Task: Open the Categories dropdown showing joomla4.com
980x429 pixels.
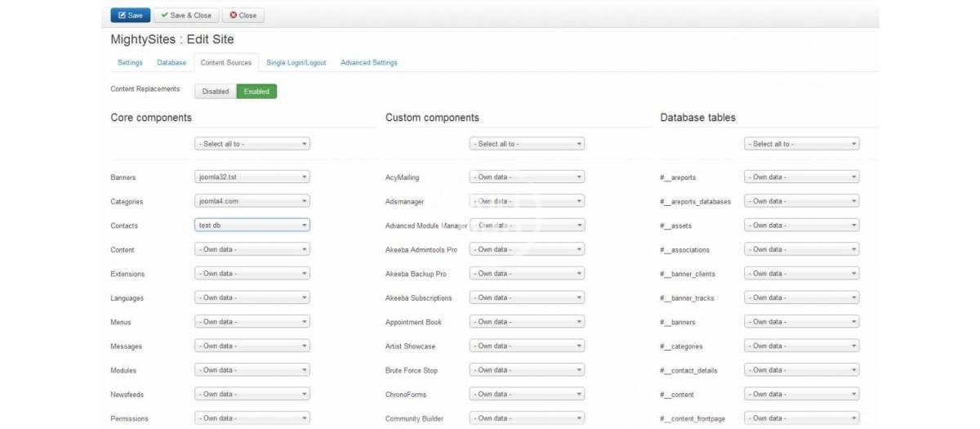Action: point(252,201)
